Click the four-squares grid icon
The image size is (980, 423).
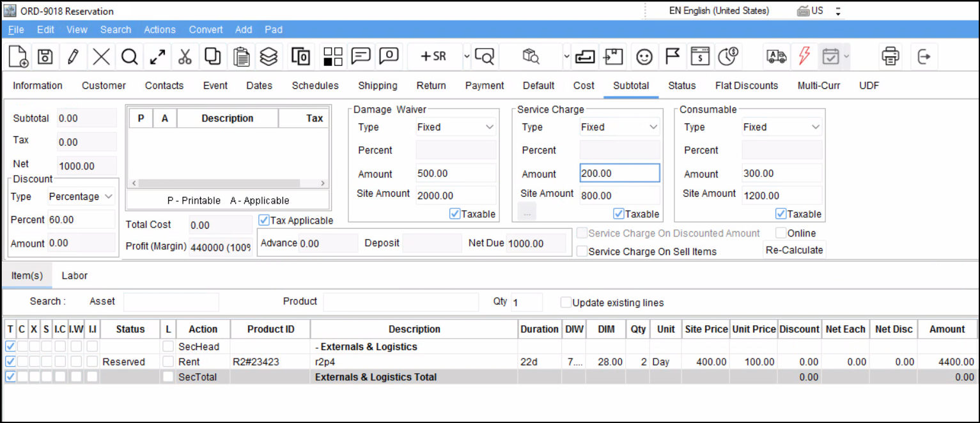tap(332, 56)
